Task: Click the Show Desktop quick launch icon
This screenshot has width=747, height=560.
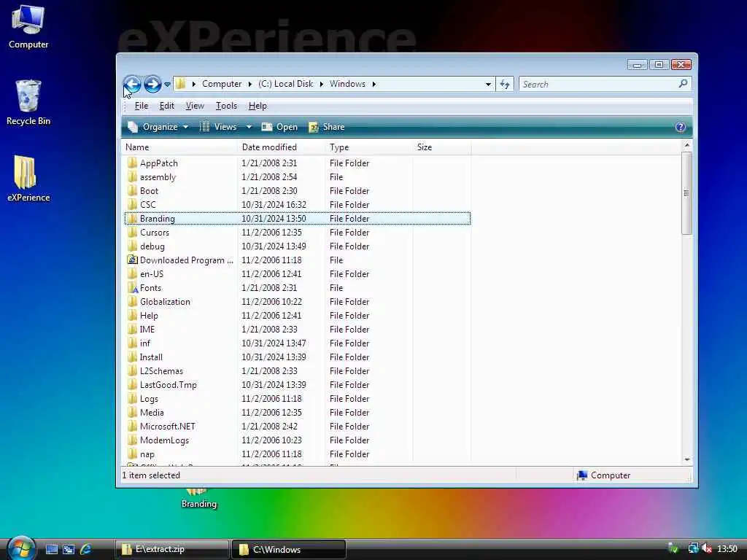Action: point(52,549)
